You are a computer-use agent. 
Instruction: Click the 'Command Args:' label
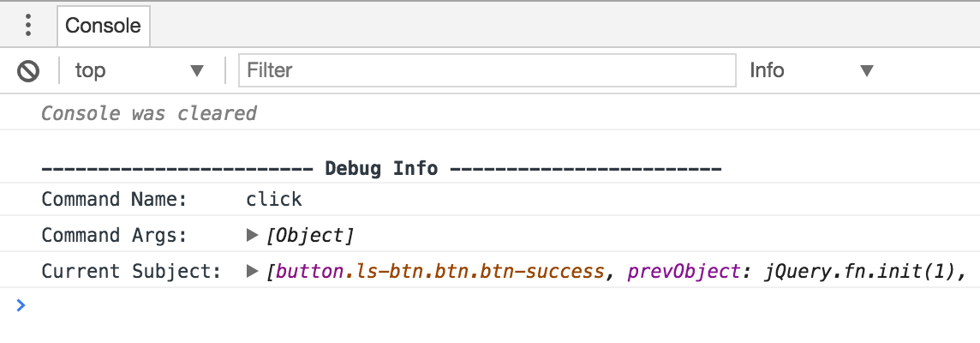click(115, 236)
